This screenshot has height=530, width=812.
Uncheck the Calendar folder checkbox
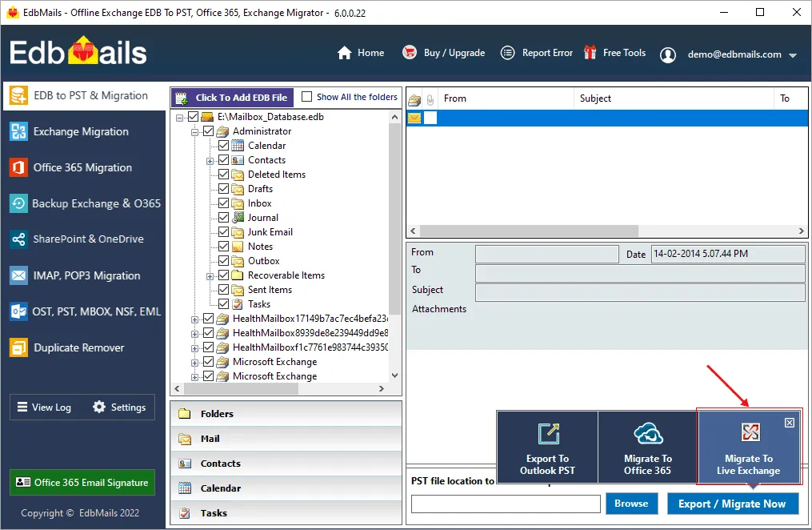click(224, 146)
